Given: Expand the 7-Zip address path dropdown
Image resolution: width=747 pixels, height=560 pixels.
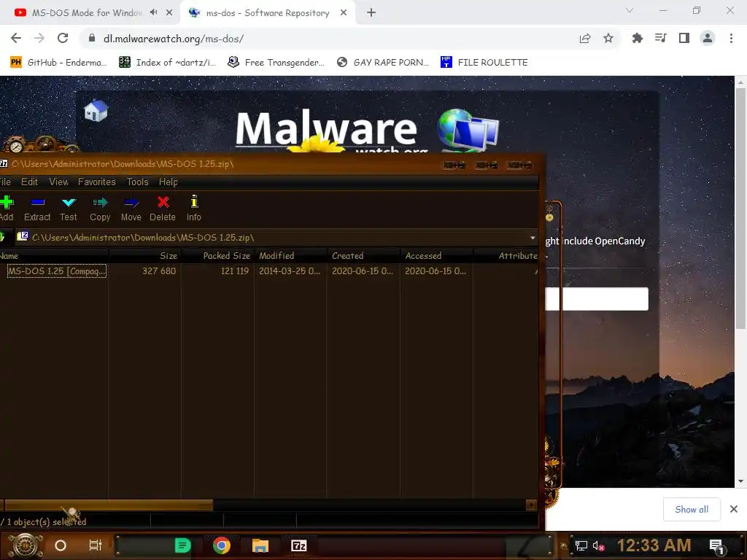Looking at the screenshot, I should click(x=532, y=238).
